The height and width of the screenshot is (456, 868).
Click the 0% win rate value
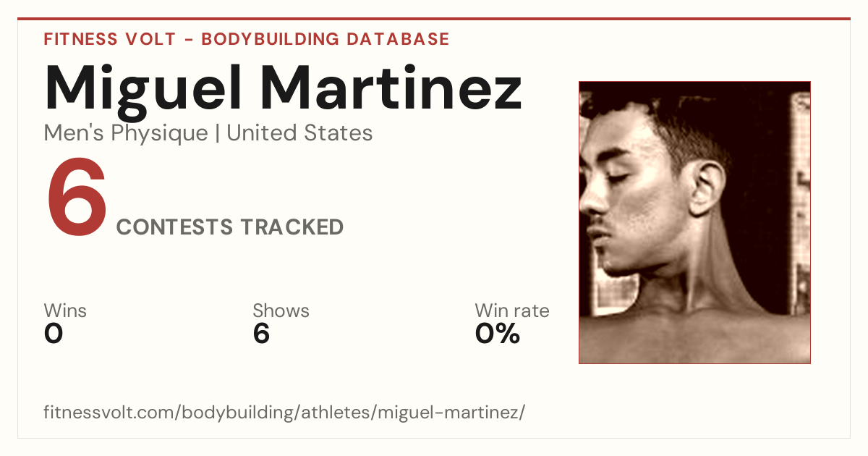[498, 334]
